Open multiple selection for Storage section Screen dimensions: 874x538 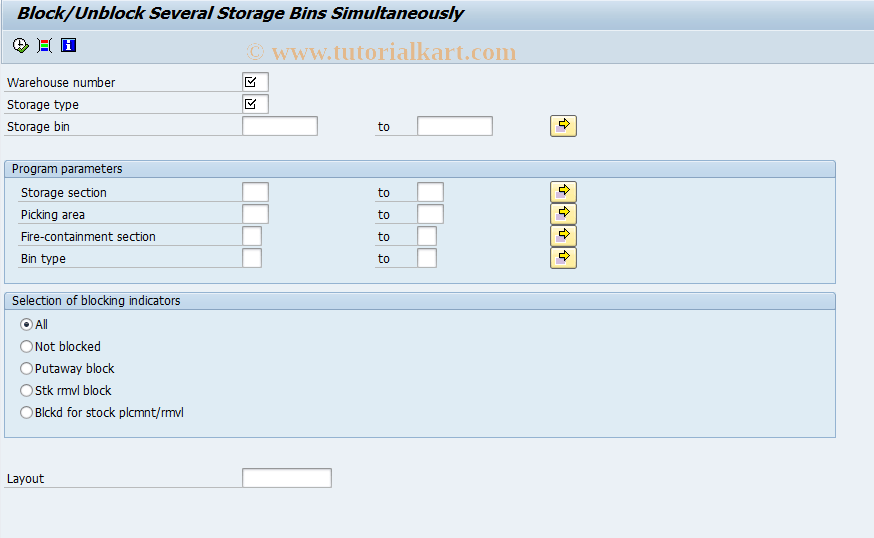pos(563,192)
